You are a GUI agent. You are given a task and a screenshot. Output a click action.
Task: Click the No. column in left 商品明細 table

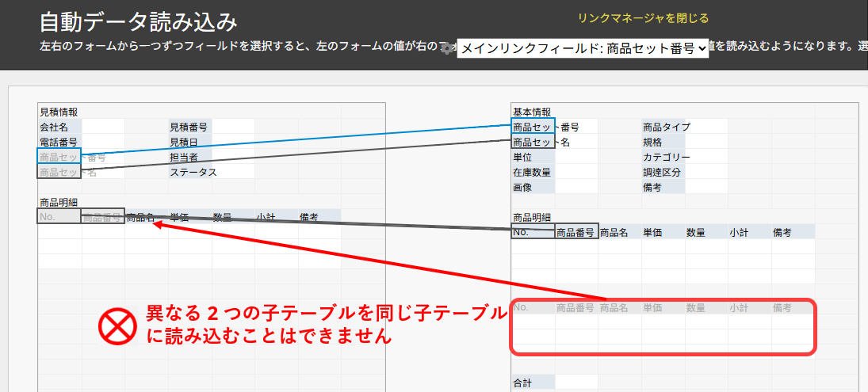click(59, 216)
